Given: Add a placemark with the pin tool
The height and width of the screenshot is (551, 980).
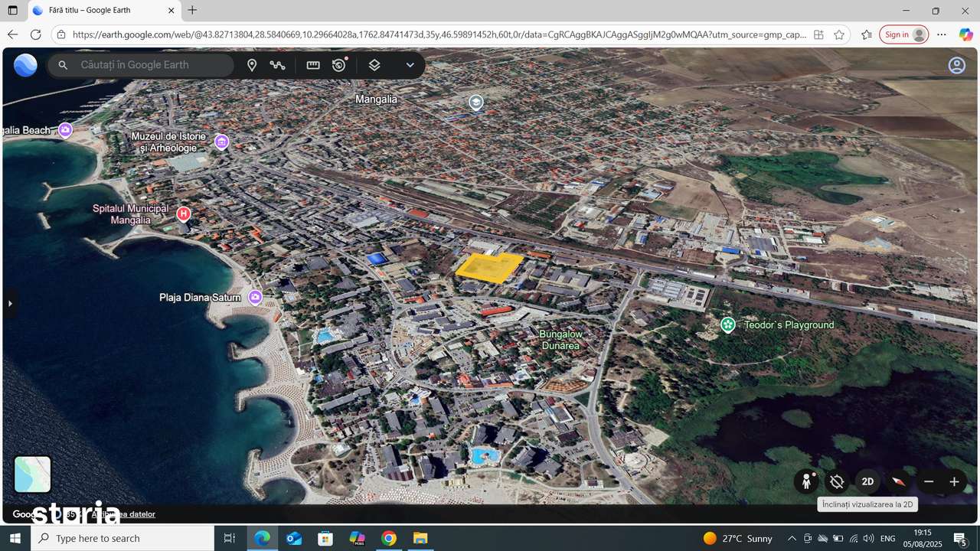Looking at the screenshot, I should pyautogui.click(x=252, y=65).
